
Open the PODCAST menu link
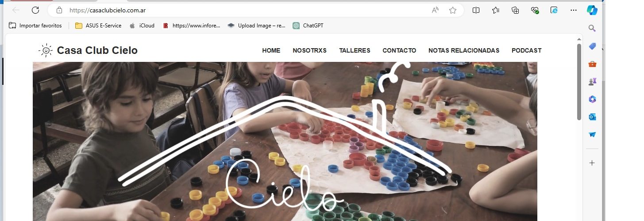point(526,50)
